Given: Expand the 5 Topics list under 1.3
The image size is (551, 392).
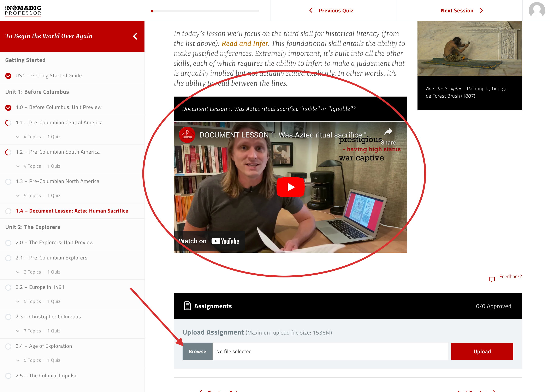Looking at the screenshot, I should (x=18, y=196).
